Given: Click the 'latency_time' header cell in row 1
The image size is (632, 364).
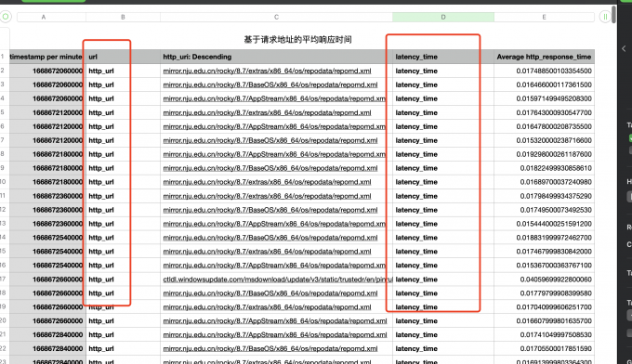Looking at the screenshot, I should 443,57.
